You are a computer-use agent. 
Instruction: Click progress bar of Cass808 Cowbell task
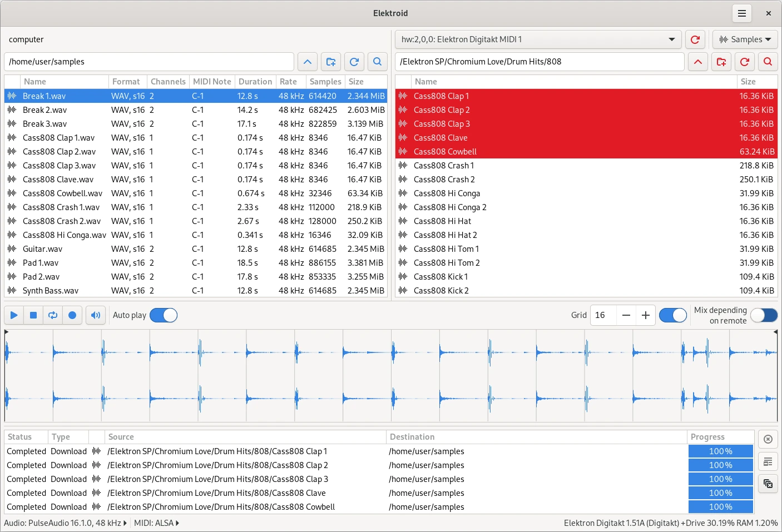tap(721, 507)
